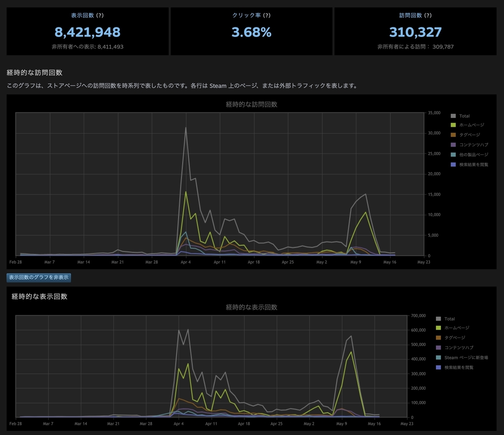The width and height of the screenshot is (504, 435).
Task: Toggle ホームページ swatch in 表示回数 chart legend
Action: coord(438,328)
